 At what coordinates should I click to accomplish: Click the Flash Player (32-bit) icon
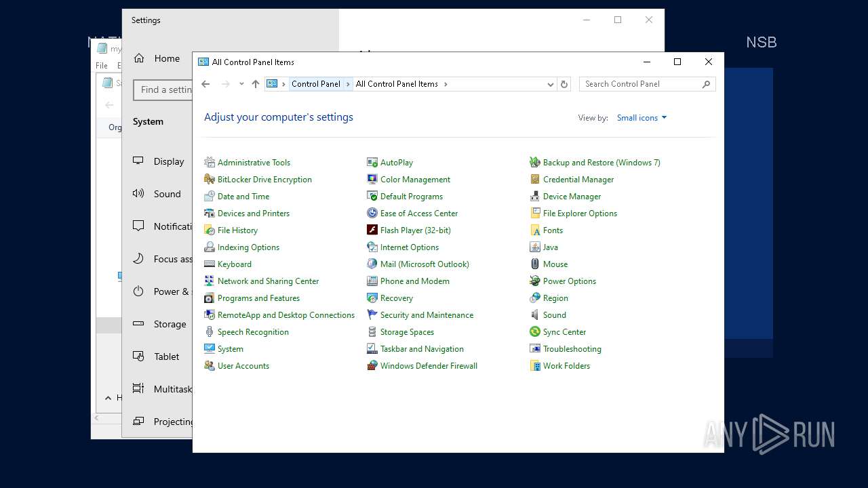(x=372, y=230)
